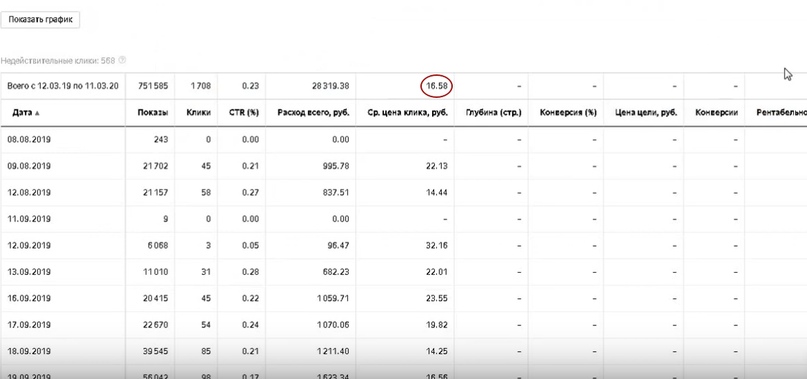Select date cell 12.08.2019

[x=29, y=193]
